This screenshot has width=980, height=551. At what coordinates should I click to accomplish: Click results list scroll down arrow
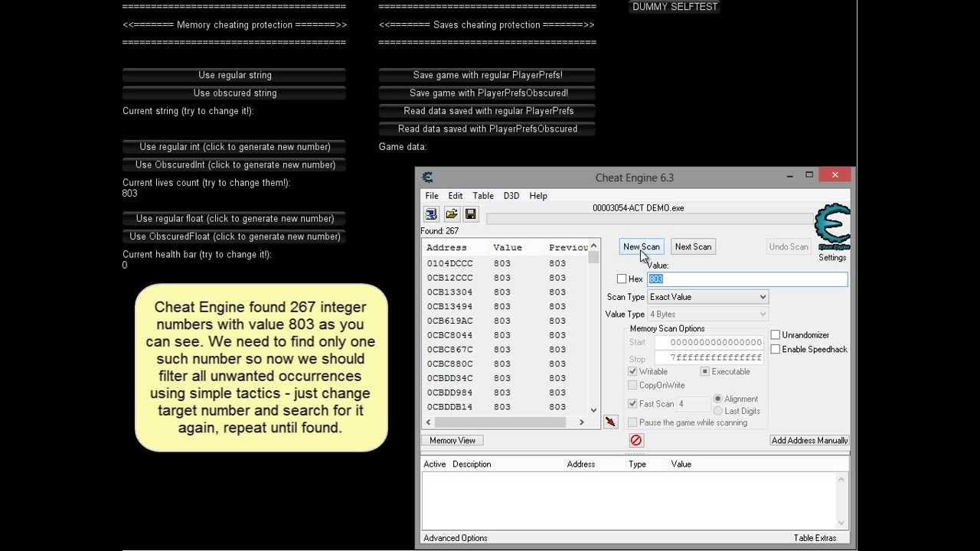(593, 410)
